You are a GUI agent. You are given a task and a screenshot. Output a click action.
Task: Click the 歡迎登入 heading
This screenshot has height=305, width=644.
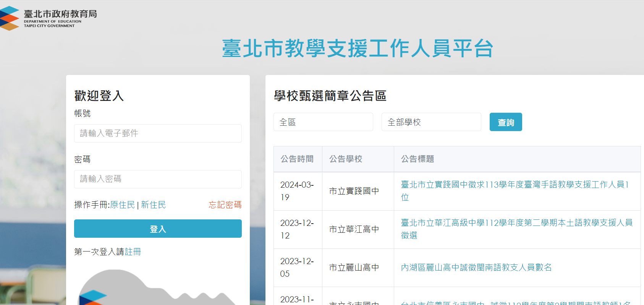99,96
